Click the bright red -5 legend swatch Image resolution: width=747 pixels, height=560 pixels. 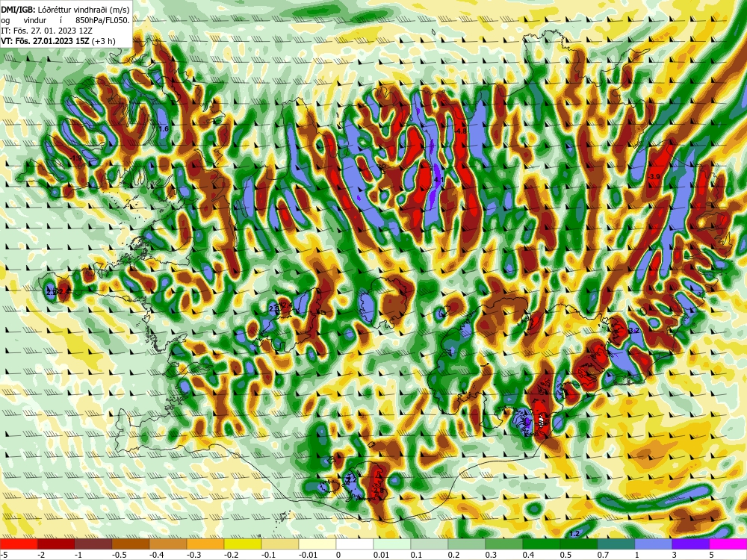[19, 544]
